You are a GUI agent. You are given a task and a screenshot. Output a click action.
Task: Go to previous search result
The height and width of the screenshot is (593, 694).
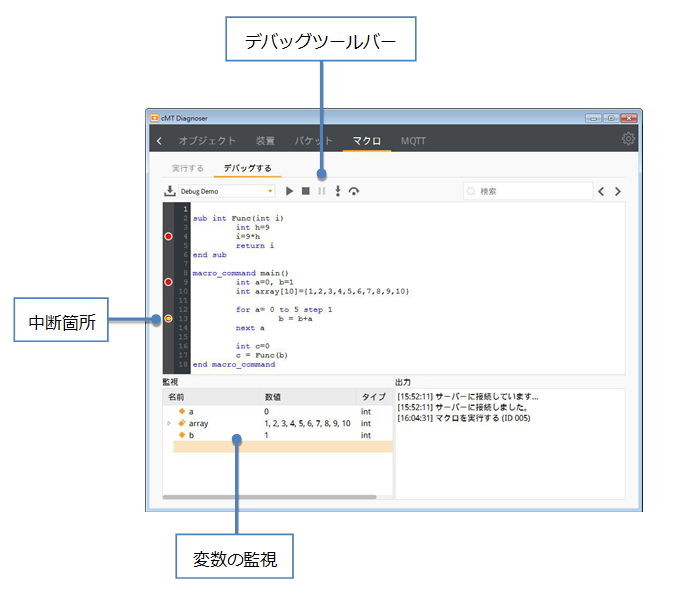point(601,191)
